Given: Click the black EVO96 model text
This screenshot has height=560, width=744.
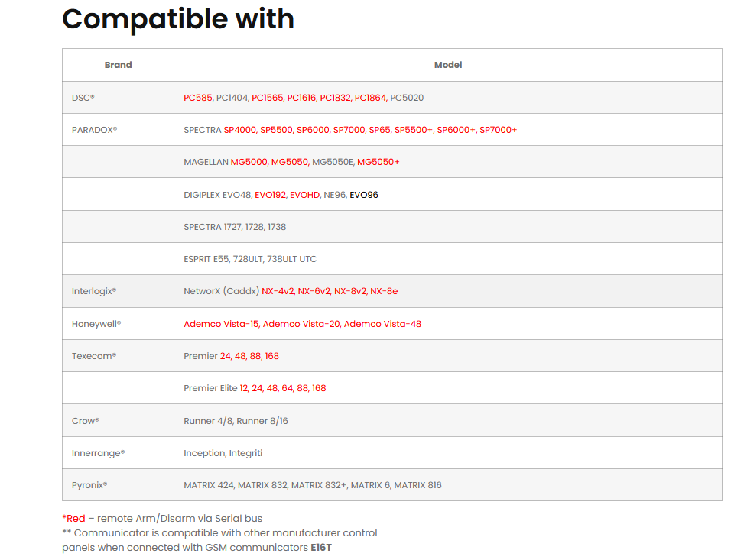Looking at the screenshot, I should (x=364, y=195).
